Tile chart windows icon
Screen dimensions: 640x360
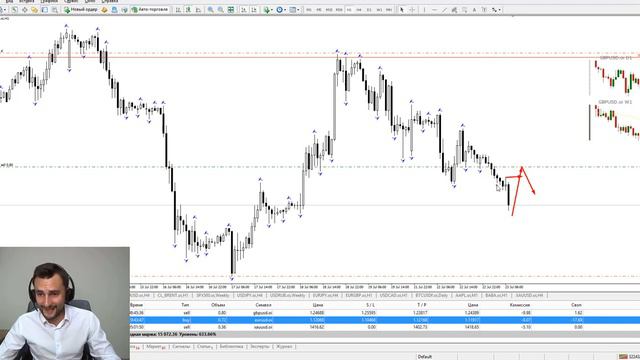231,10
